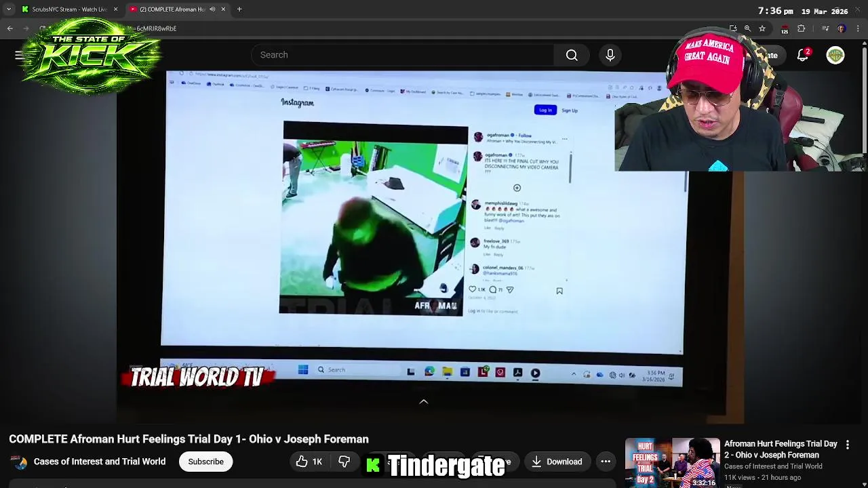The height and width of the screenshot is (488, 868).
Task: Open the browser media controls icon
Action: pos(825,28)
